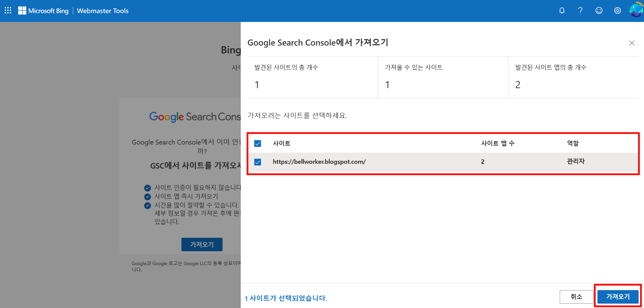Click the 사이트 column header

[282, 143]
